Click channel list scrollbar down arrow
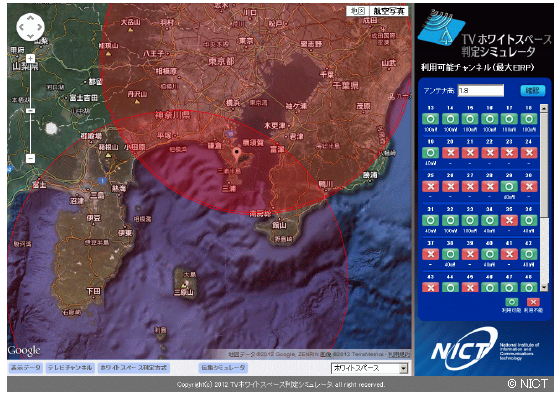 pyautogui.click(x=544, y=287)
